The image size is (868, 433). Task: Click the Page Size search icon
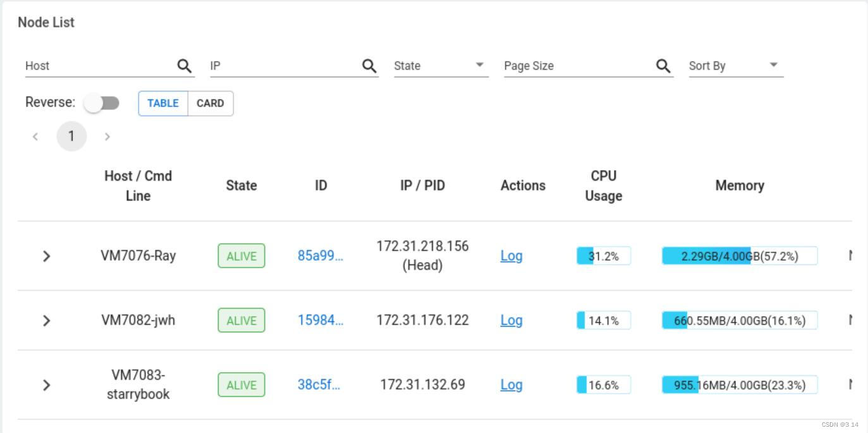663,65
